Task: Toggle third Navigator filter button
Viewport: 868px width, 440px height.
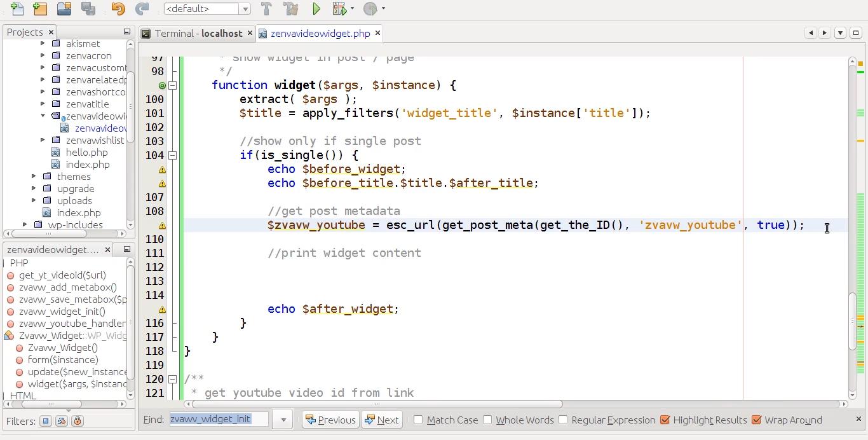Action: [x=78, y=421]
